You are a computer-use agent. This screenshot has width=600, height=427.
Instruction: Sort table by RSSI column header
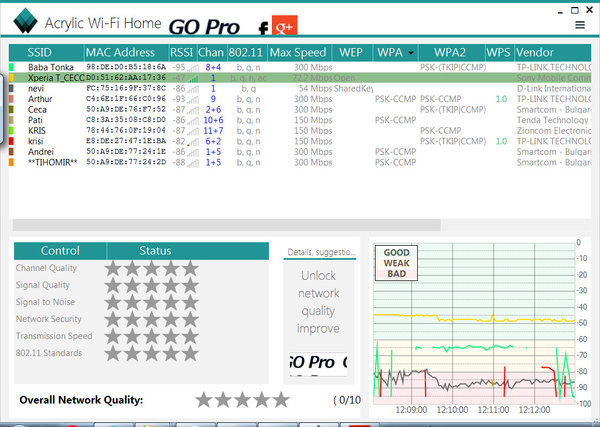pyautogui.click(x=183, y=52)
